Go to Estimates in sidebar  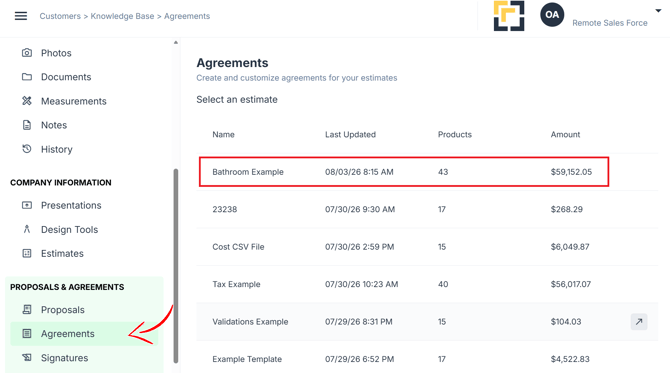tap(62, 253)
